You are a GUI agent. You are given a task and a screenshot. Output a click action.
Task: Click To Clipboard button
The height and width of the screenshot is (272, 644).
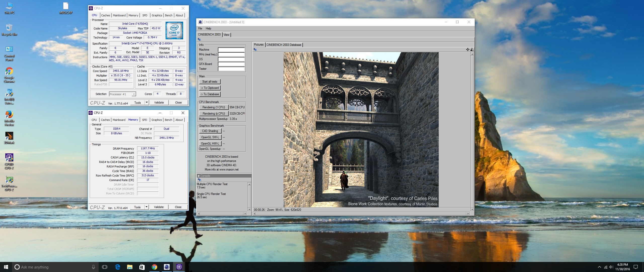[x=210, y=88]
